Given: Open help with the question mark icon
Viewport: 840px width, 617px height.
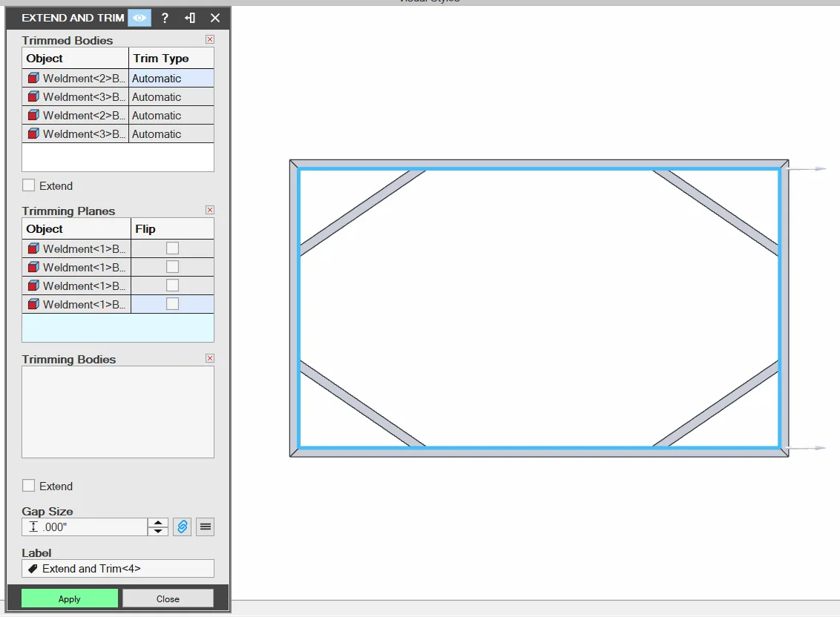Looking at the screenshot, I should (165, 18).
